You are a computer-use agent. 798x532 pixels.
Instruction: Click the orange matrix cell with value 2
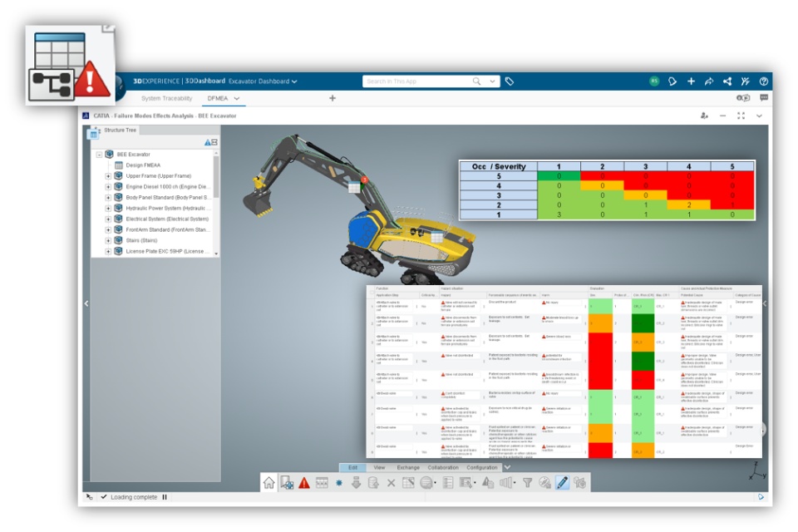point(688,205)
